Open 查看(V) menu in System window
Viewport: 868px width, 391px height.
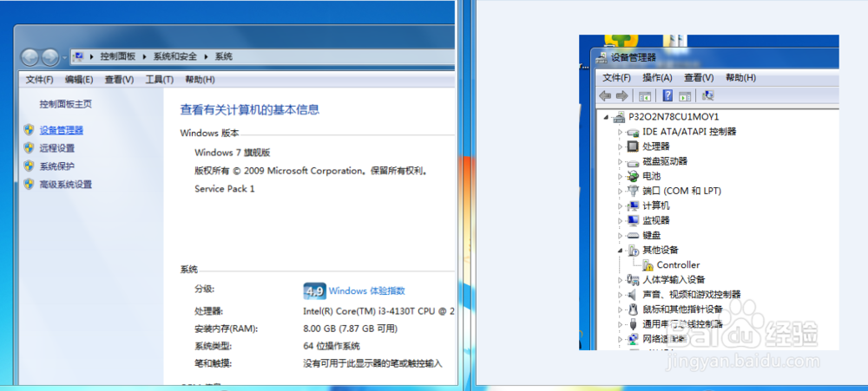point(119,80)
